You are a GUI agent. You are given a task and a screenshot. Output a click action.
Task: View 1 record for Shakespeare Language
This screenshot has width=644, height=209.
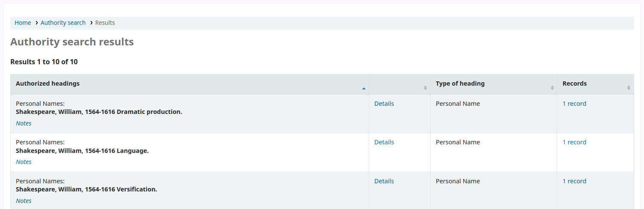click(x=574, y=142)
